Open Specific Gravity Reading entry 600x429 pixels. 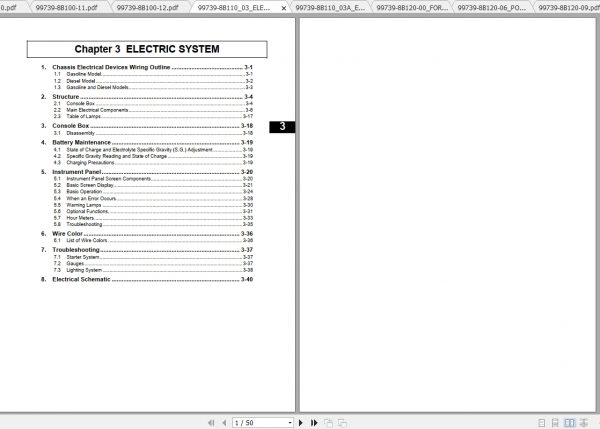click(x=153, y=157)
